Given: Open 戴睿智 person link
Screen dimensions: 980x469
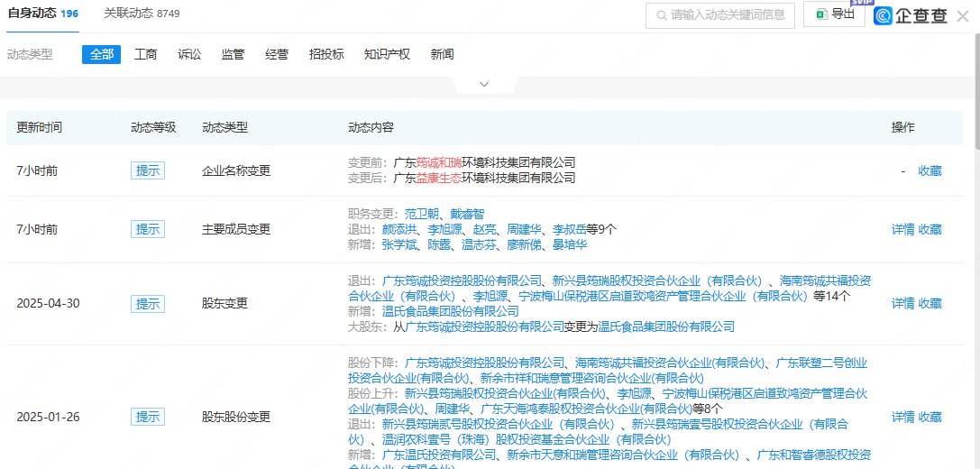Looking at the screenshot, I should click(x=468, y=214).
